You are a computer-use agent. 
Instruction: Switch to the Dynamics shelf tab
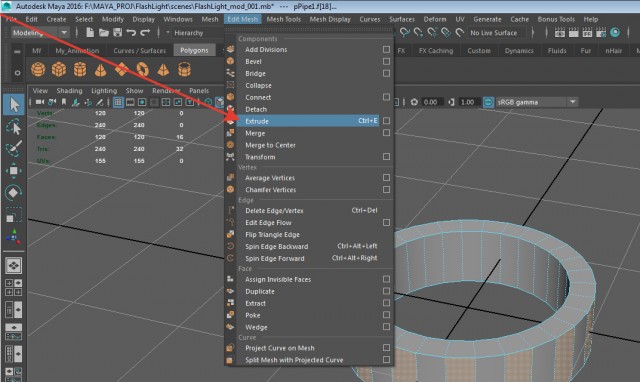click(519, 51)
